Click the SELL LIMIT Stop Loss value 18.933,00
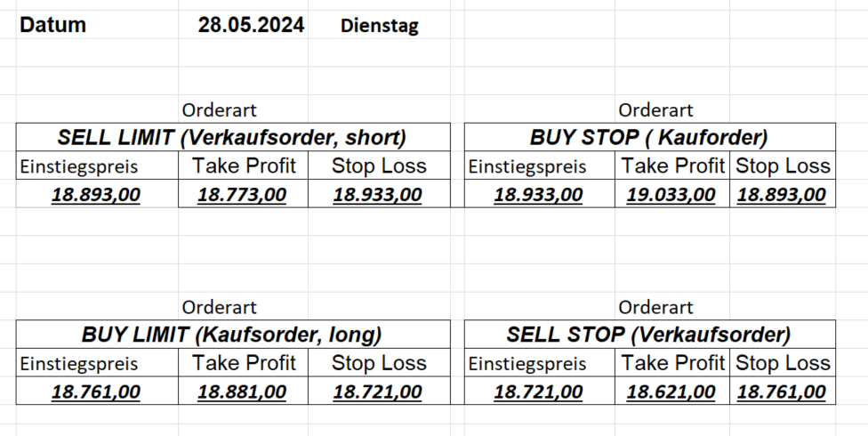The height and width of the screenshot is (436, 868). coord(378,195)
